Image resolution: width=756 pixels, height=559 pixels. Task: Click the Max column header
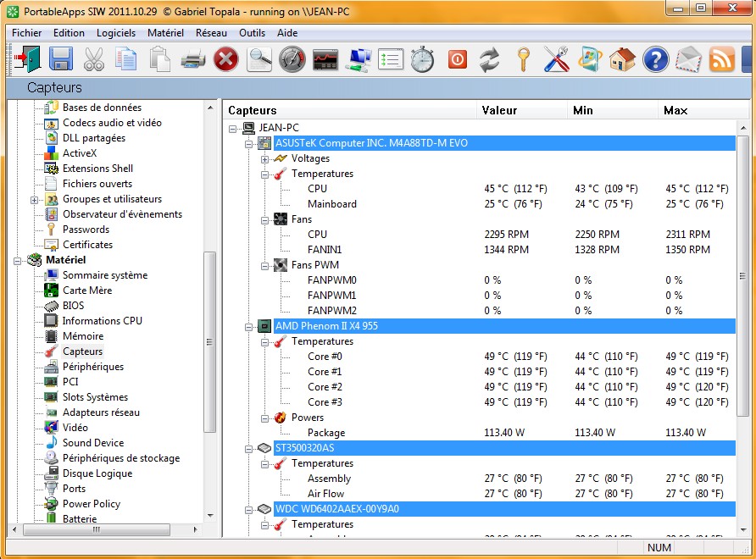[x=703, y=110]
